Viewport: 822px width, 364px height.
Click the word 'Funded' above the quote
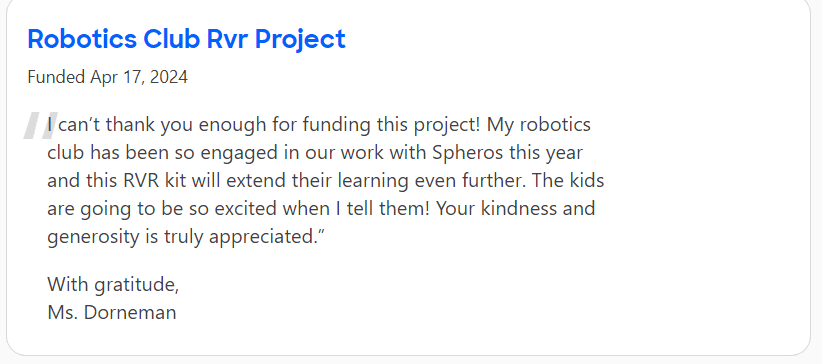tap(56, 77)
